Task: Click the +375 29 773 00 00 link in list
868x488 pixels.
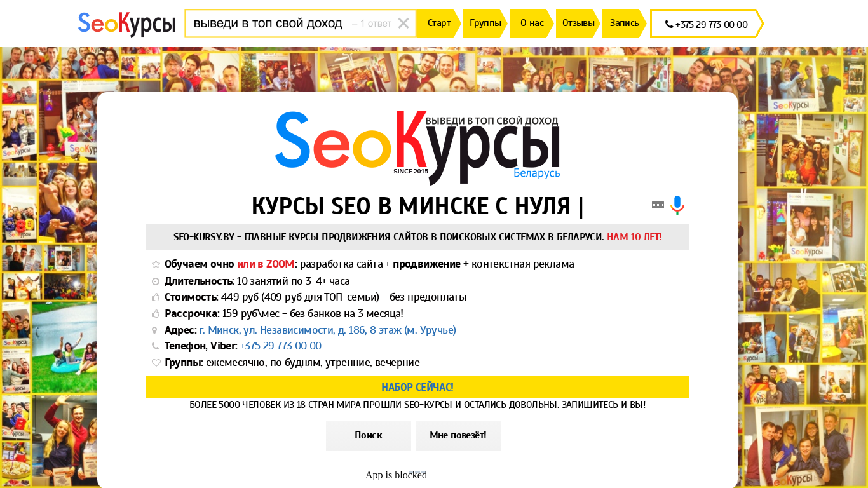Action: (281, 346)
